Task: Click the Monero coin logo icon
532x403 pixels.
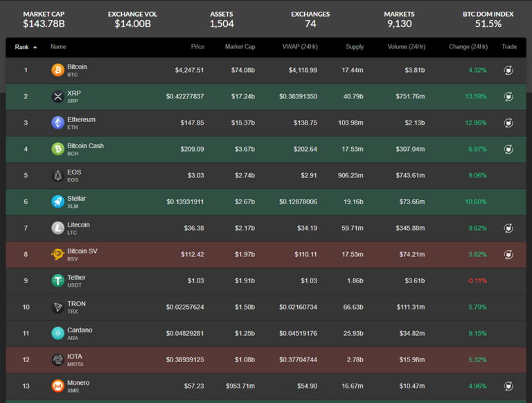Action: coord(57,386)
